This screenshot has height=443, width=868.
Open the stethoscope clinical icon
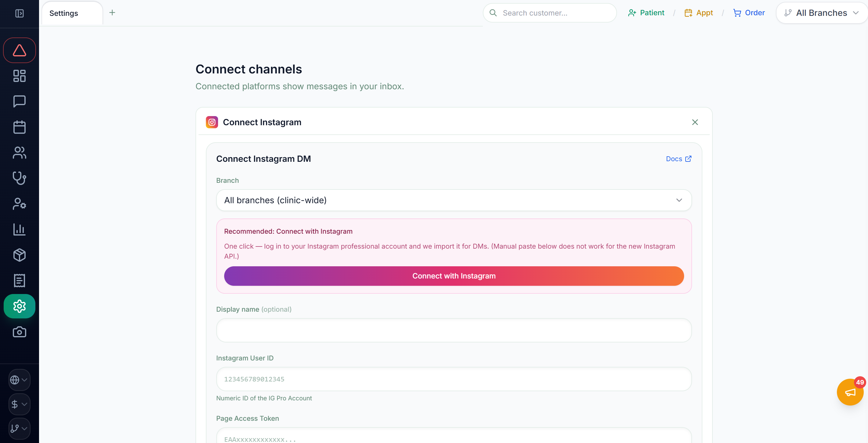[19, 179]
